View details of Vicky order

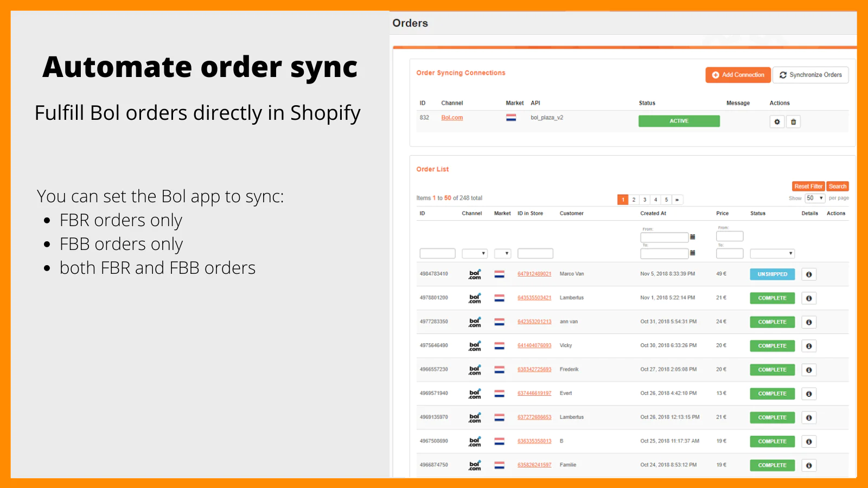click(x=809, y=346)
